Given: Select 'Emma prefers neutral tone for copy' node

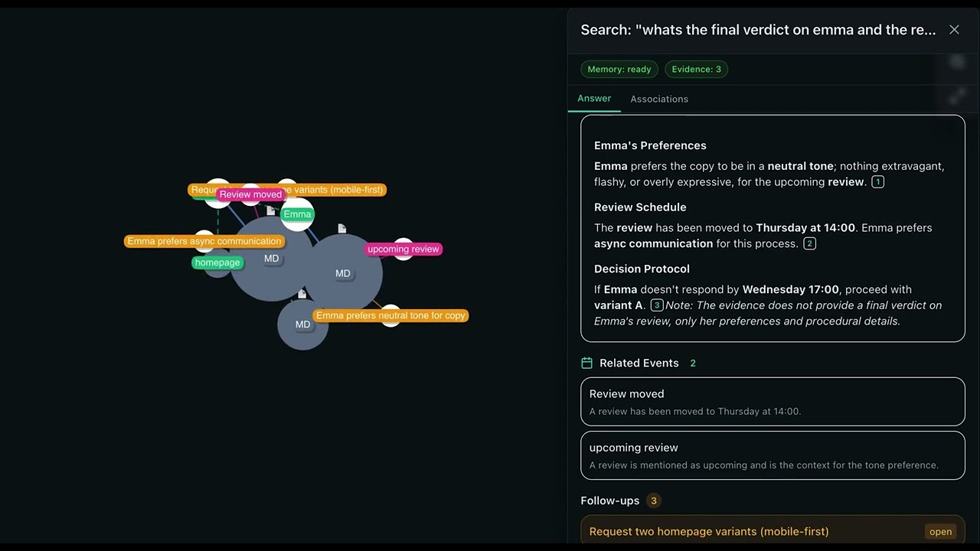Looking at the screenshot, I should click(x=390, y=315).
